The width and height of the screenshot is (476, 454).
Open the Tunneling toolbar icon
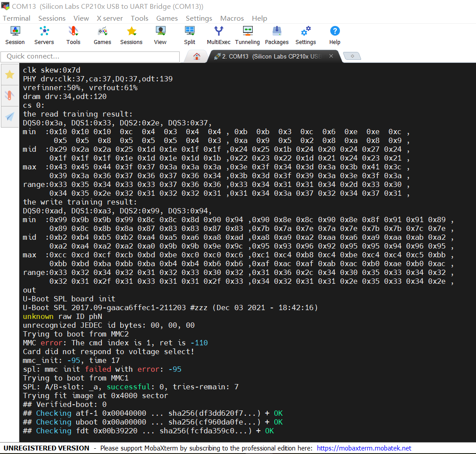[x=247, y=36]
